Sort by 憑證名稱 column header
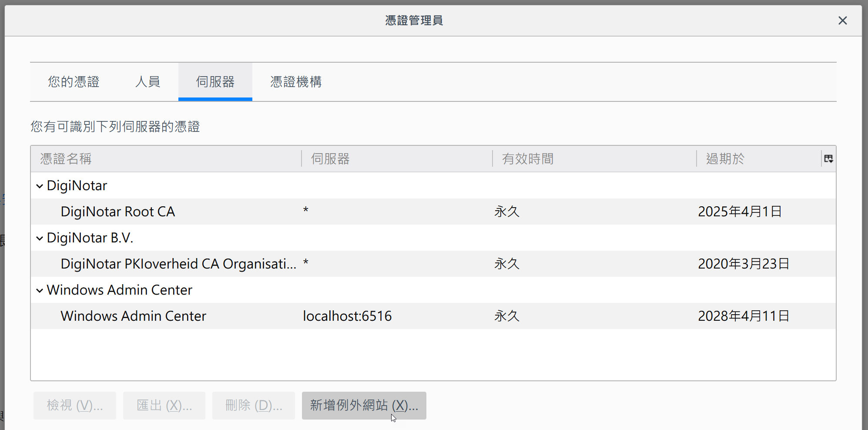The width and height of the screenshot is (868, 430). coord(166,159)
